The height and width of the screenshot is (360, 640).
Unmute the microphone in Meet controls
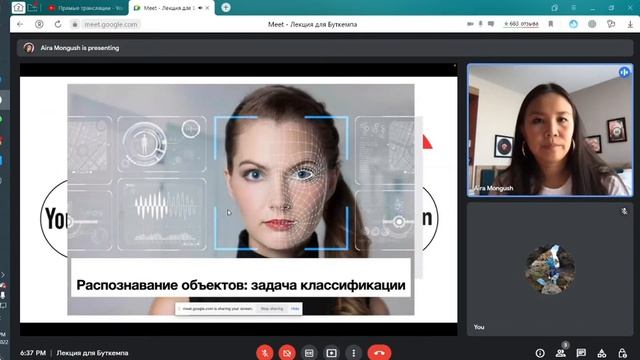coord(265,353)
